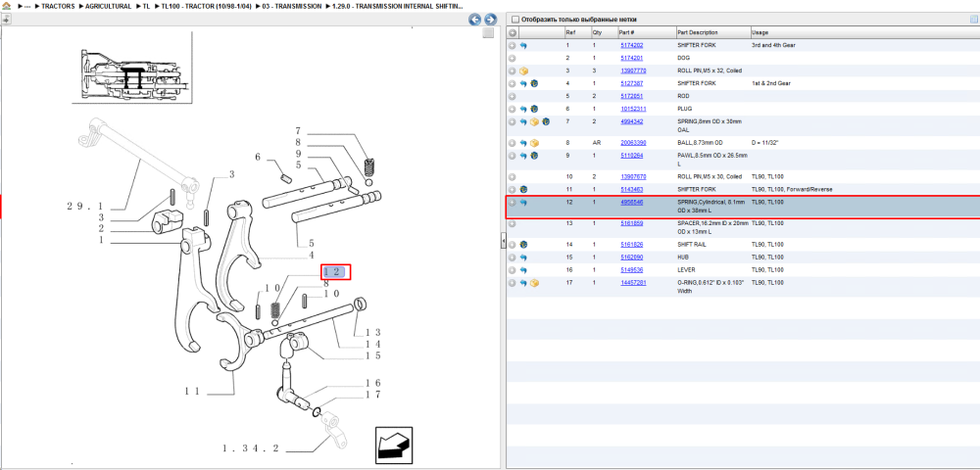Click blue arrow icon on O-RING row 17
This screenshot has height=470, width=980.
click(x=523, y=283)
